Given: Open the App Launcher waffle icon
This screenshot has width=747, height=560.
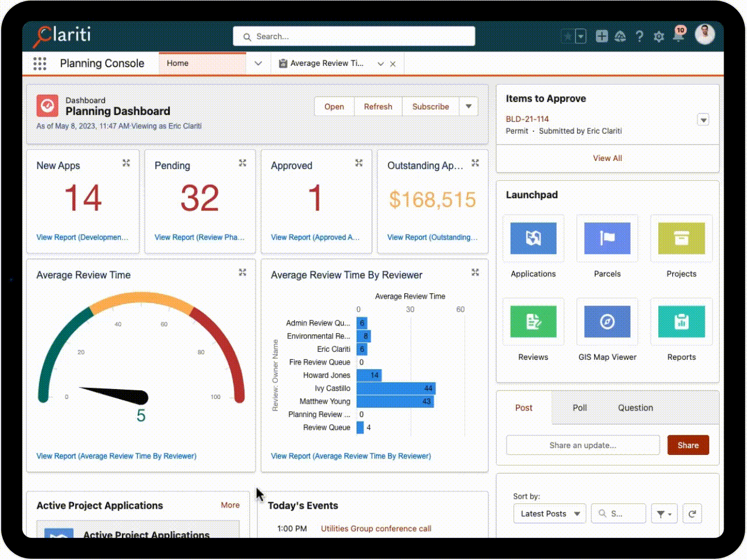Looking at the screenshot, I should 40,63.
